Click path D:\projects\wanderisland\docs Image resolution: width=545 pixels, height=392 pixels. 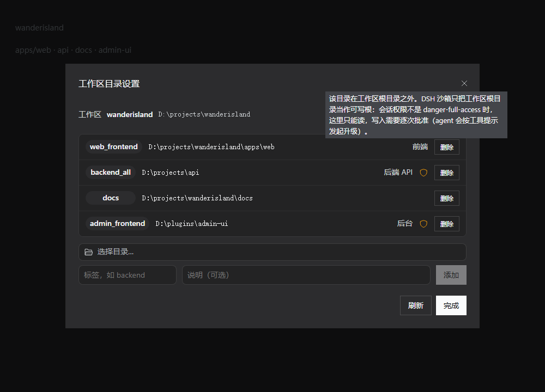point(197,198)
